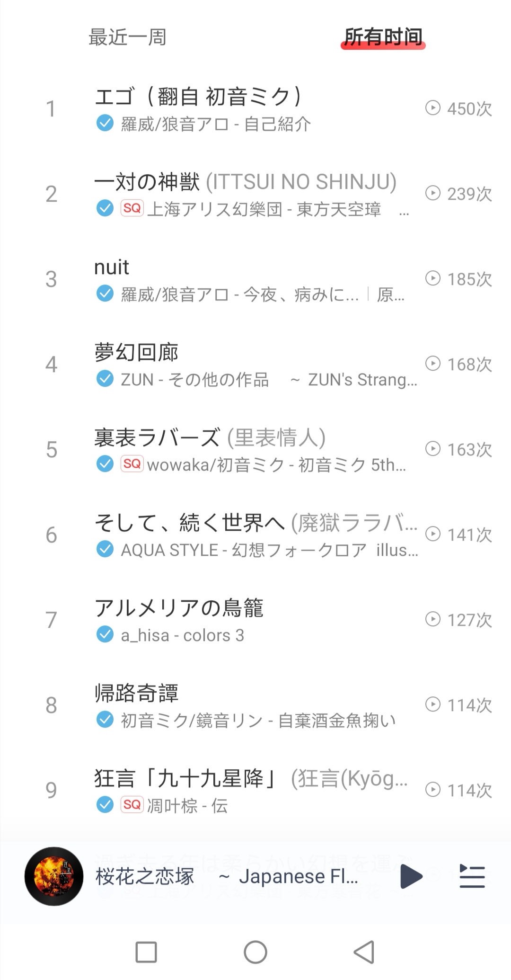Tap the album cover thumbnail in mini player
The image size is (511, 980).
coord(54,876)
